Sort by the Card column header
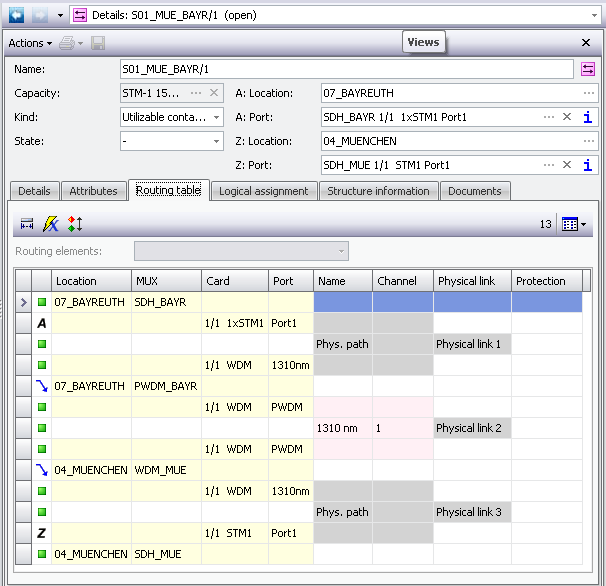The width and height of the screenshot is (606, 586). coord(235,281)
